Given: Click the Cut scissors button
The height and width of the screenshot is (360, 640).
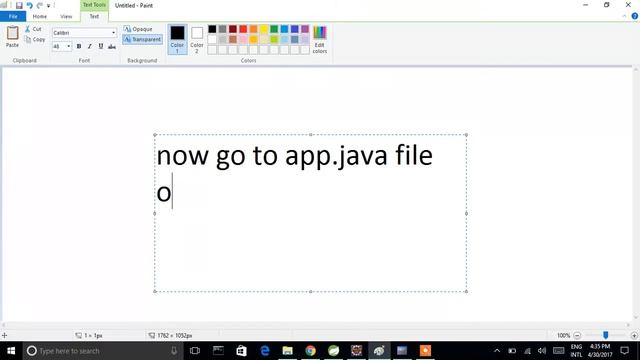Looking at the screenshot, I should tap(33, 29).
